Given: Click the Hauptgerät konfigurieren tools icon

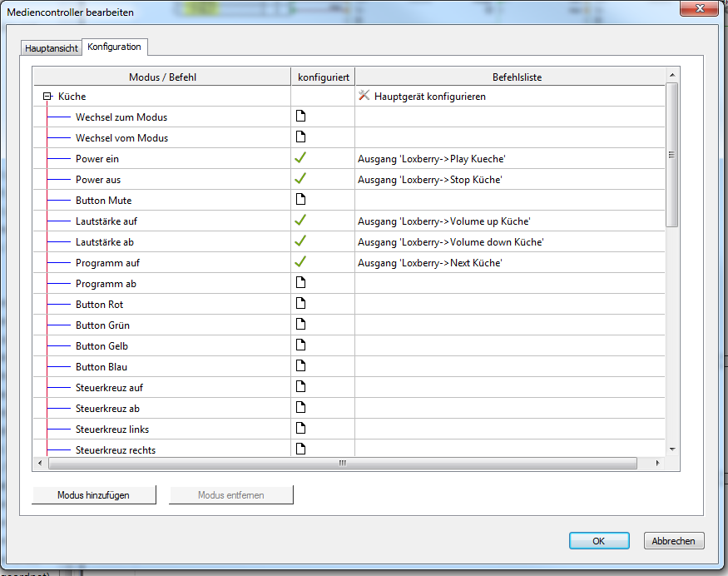Looking at the screenshot, I should tap(364, 95).
